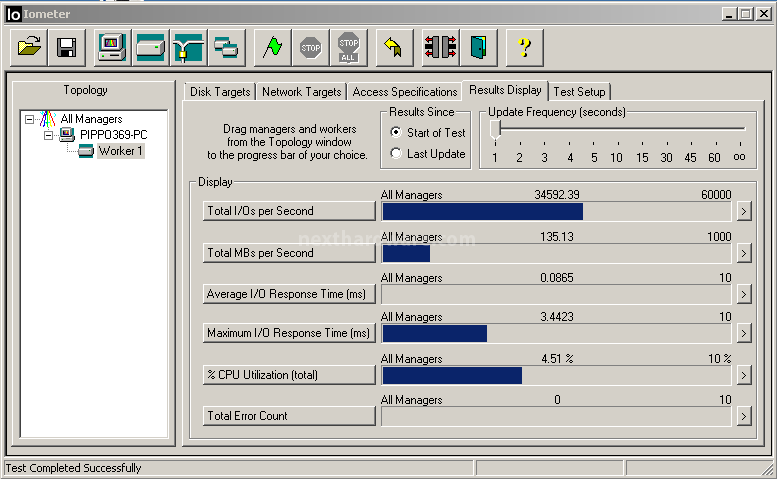Click the Stop All tests icon
The width and height of the screenshot is (777, 479).
348,48
